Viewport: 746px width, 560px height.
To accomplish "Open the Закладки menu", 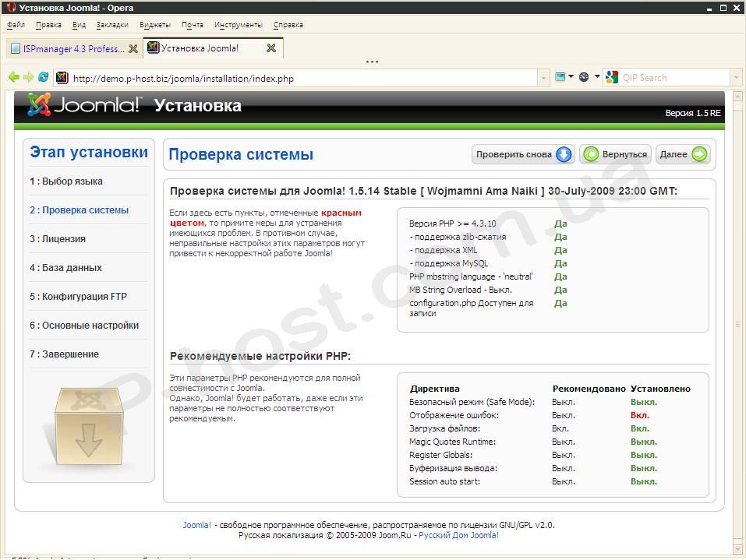I will 112,25.
